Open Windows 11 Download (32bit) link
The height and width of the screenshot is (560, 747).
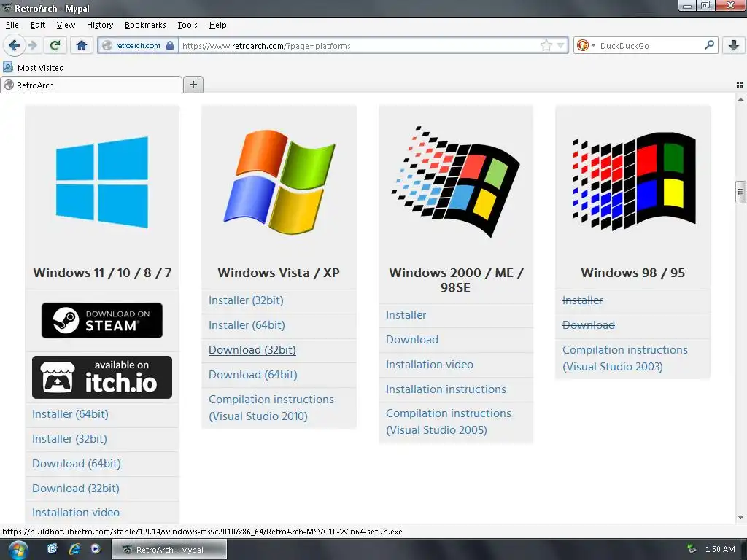pyautogui.click(x=76, y=489)
